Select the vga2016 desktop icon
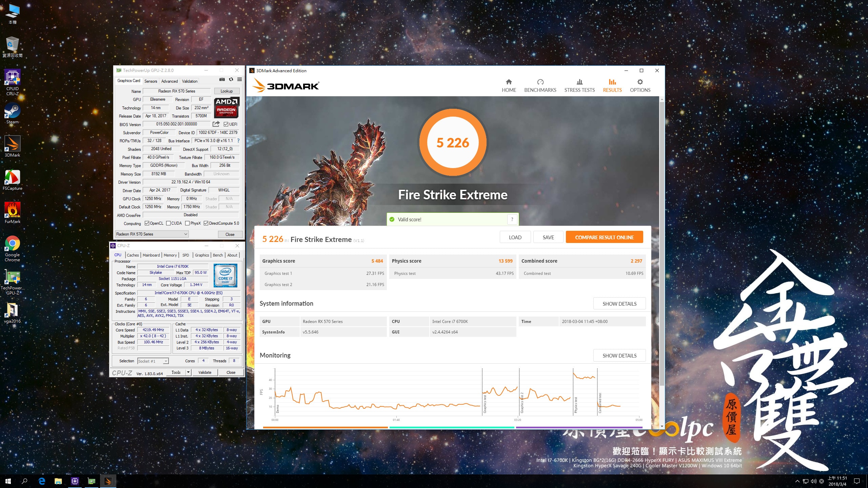This screenshot has height=488, width=868. click(12, 312)
